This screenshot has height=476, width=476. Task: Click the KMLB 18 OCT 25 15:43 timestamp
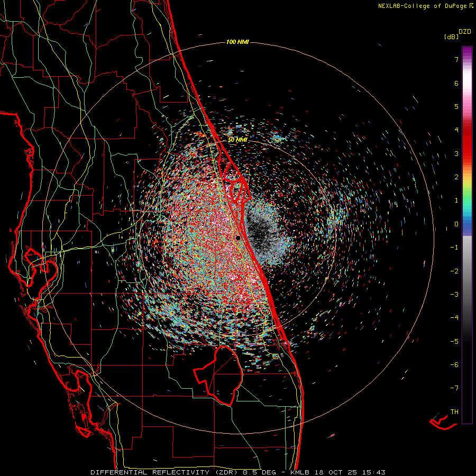click(338, 472)
